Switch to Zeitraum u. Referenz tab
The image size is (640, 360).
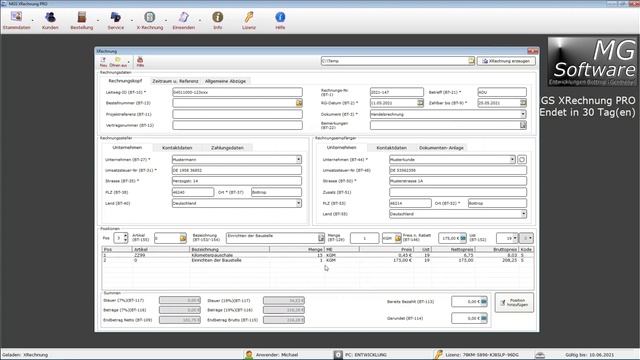pyautogui.click(x=175, y=81)
